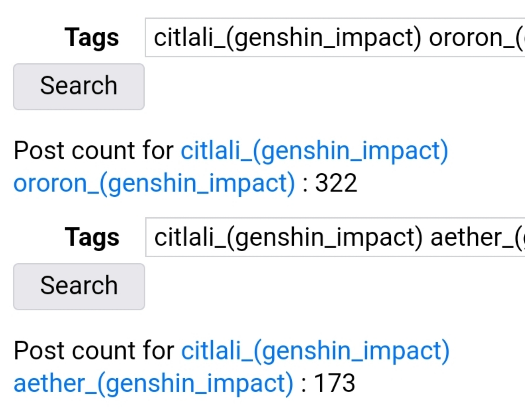This screenshot has width=525, height=420.
Task: Open the aether_(genshin_impact) link
Action: [153, 383]
